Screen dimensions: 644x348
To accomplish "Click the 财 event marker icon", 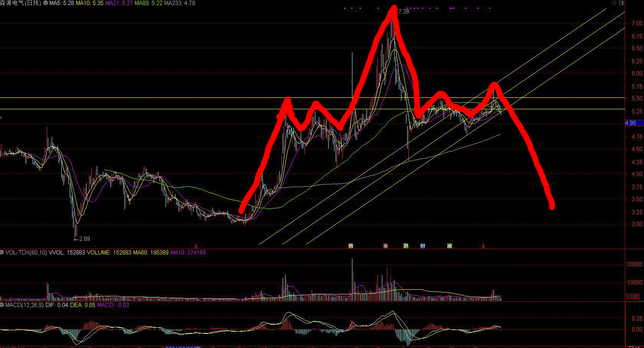I will (423, 246).
